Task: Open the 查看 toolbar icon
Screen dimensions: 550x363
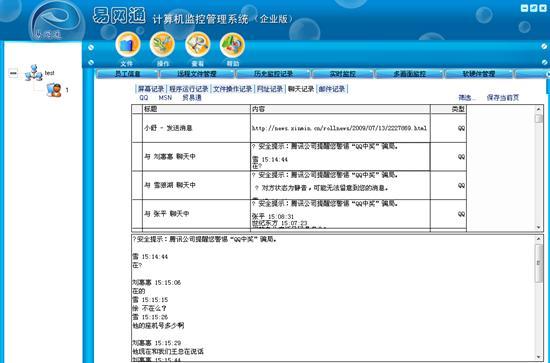Action: coord(197,45)
